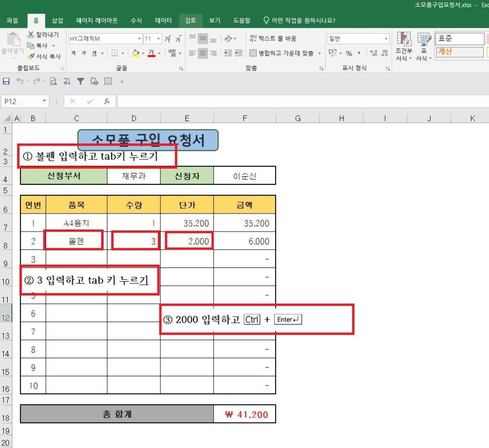Toggle right horizontal alignment

coord(213,53)
